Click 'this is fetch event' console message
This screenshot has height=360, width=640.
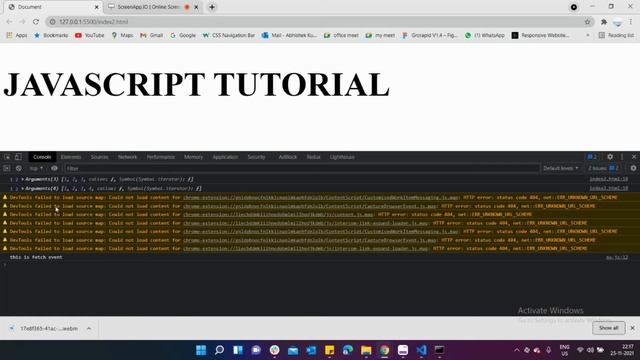point(36,257)
